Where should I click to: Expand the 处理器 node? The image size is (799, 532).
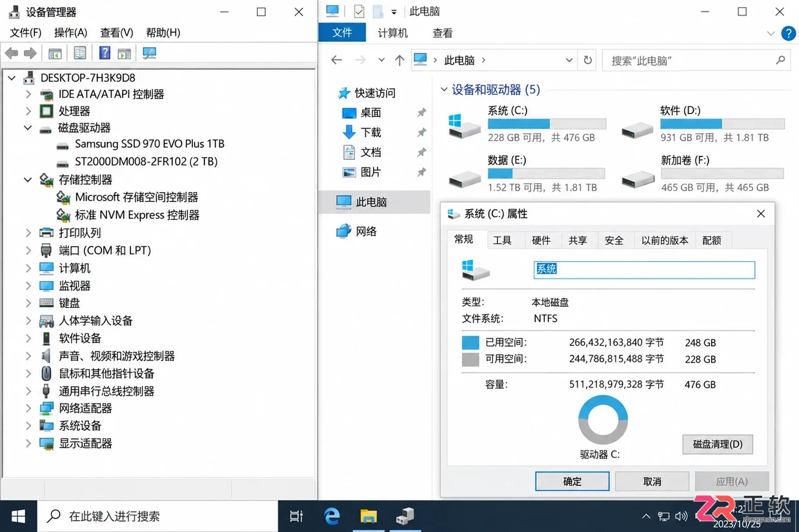pos(28,112)
